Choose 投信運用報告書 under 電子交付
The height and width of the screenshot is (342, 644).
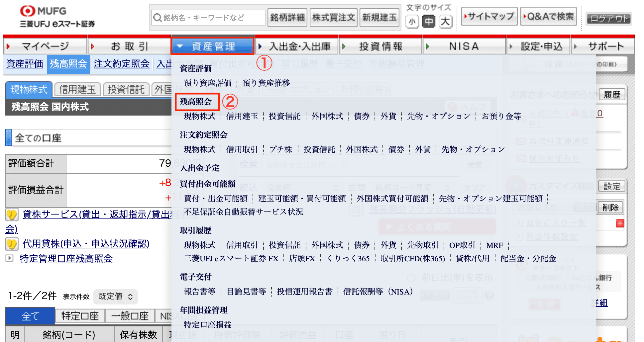305,292
